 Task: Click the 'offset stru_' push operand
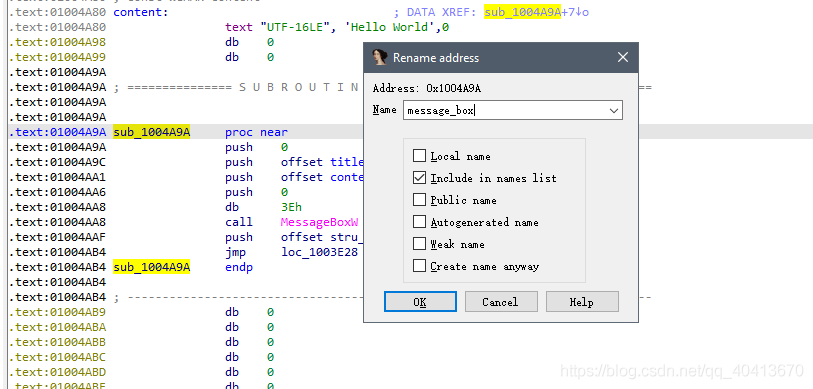click(322, 237)
